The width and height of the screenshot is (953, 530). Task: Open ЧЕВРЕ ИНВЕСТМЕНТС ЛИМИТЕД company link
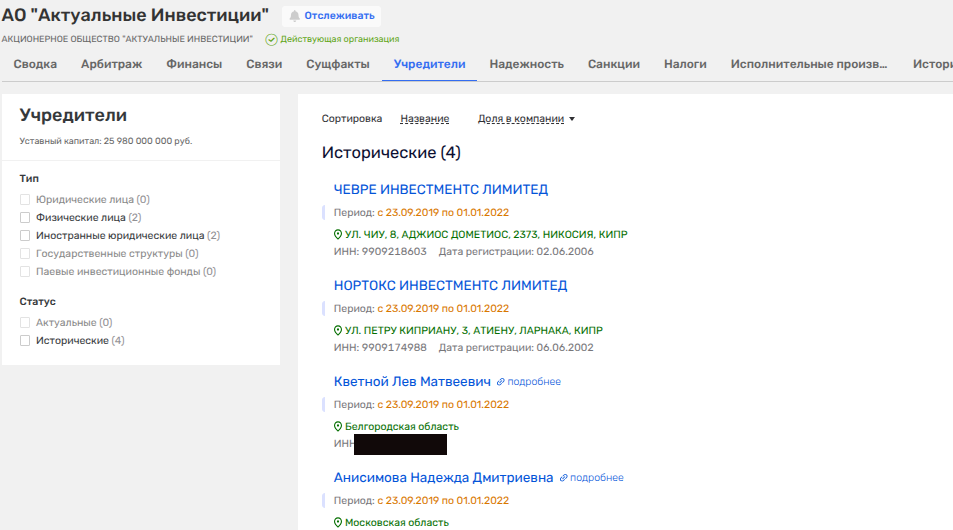[x=440, y=190]
